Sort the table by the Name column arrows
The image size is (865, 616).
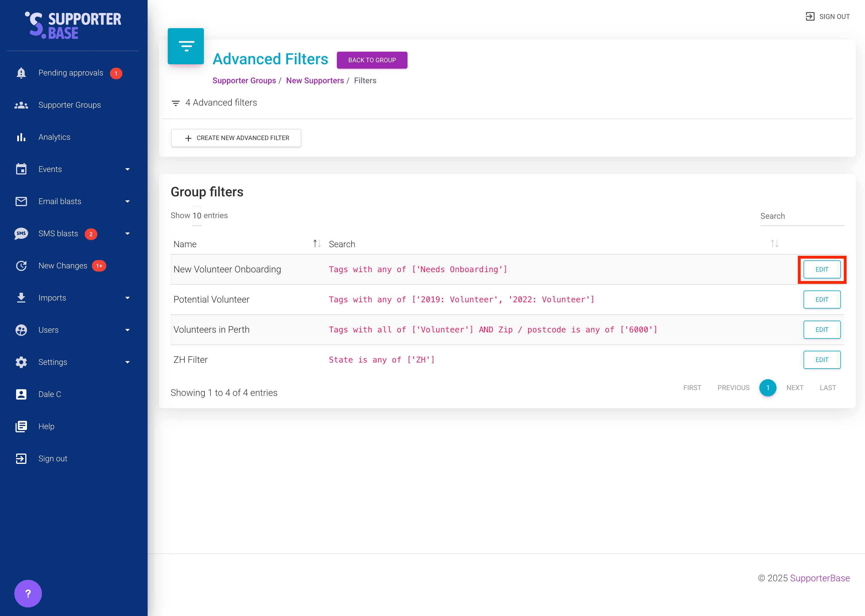(317, 243)
